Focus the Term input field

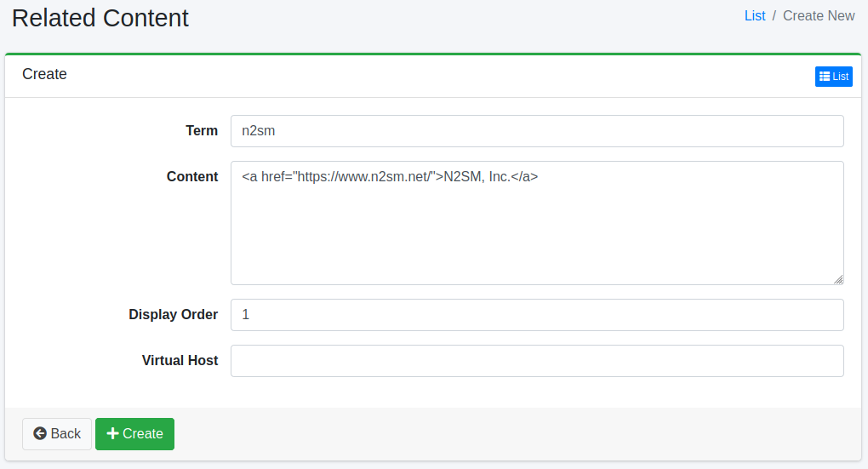537,131
